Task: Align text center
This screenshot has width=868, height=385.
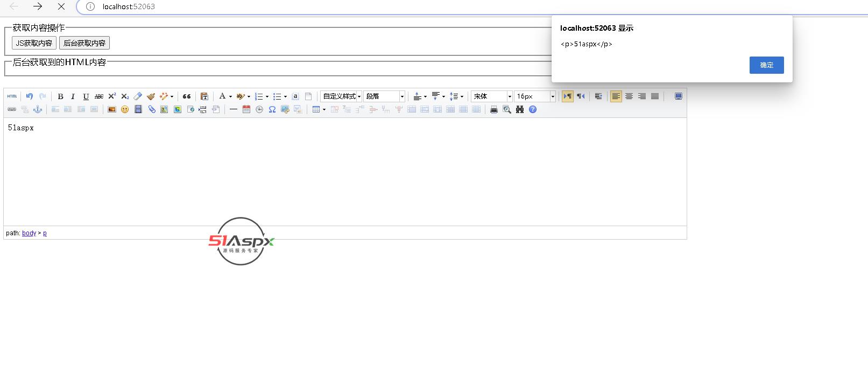Action: point(629,96)
